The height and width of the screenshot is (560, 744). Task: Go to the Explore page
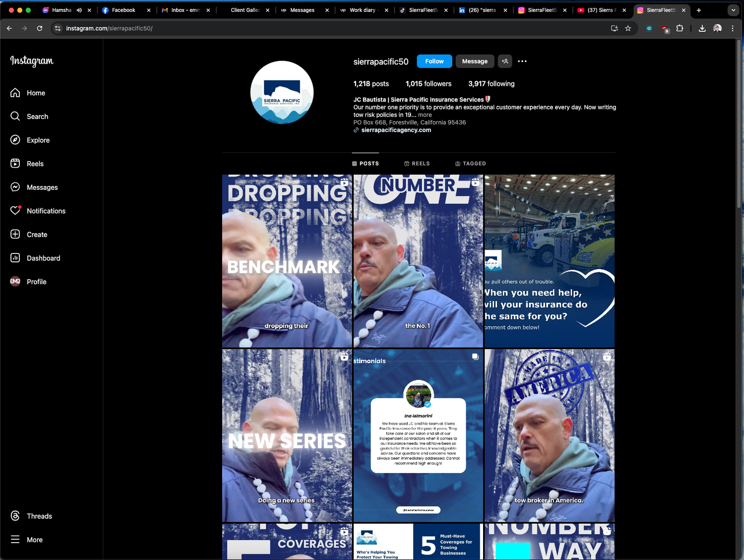coord(30,140)
